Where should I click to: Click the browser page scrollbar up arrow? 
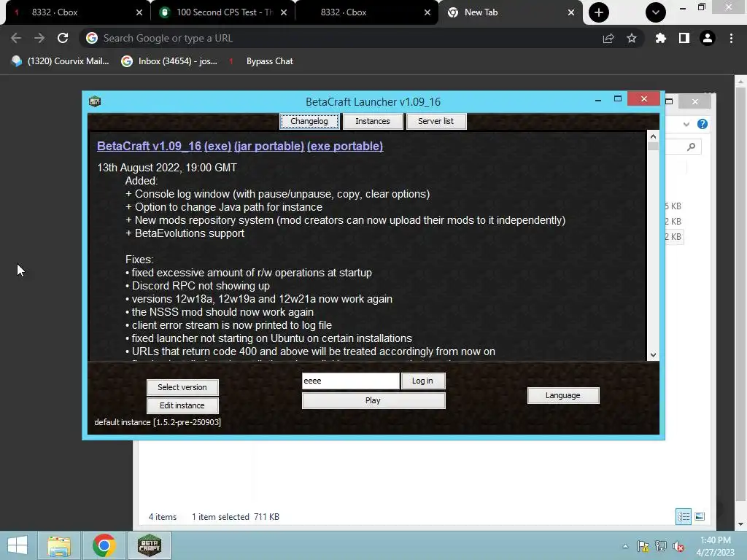point(740,82)
